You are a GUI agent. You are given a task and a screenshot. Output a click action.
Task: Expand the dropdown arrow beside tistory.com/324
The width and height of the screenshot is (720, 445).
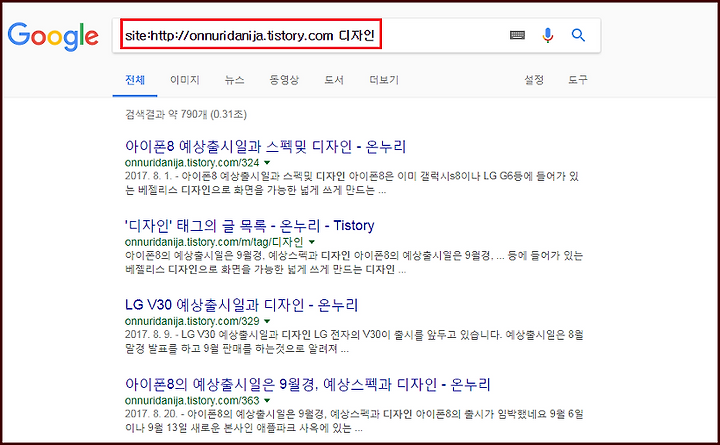pos(267,163)
